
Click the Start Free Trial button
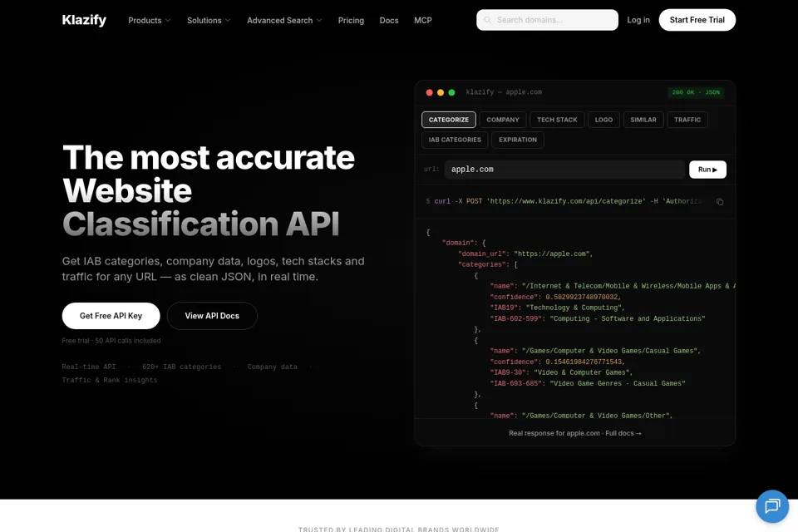click(697, 20)
